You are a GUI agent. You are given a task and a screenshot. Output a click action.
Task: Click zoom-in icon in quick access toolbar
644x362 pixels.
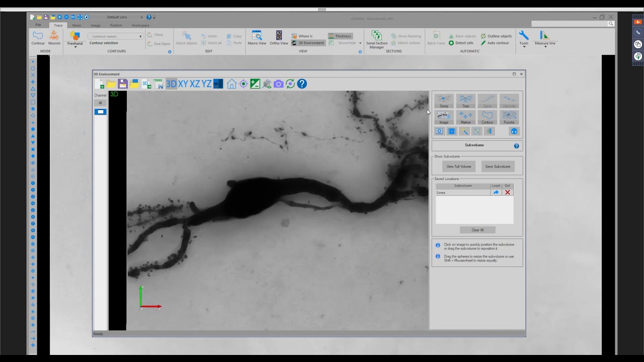coord(59,17)
